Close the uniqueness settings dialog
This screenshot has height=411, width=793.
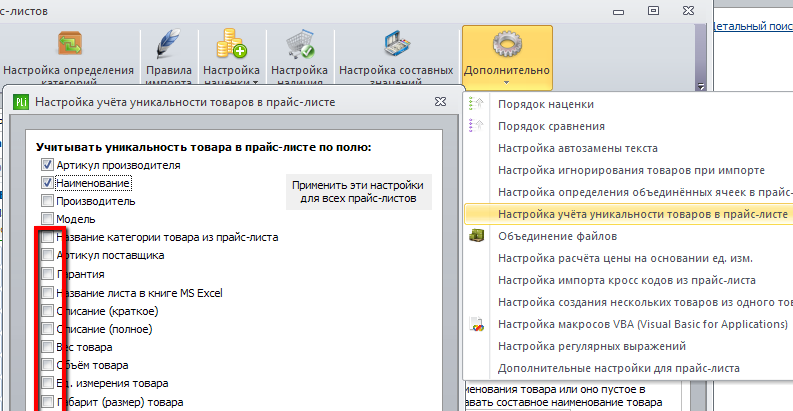click(440, 102)
